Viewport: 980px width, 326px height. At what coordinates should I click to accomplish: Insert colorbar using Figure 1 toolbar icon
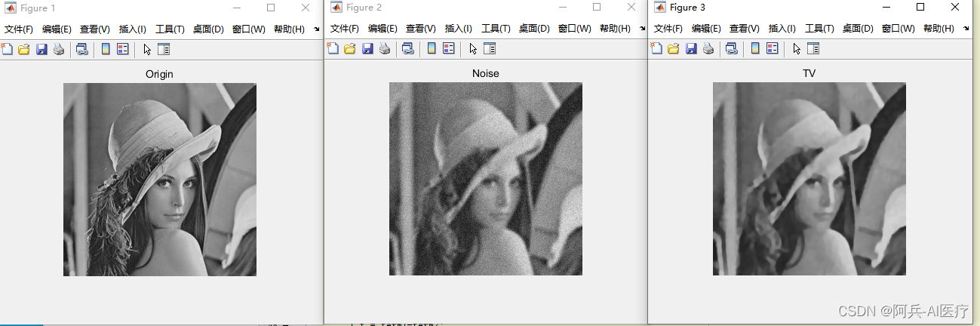click(x=106, y=50)
